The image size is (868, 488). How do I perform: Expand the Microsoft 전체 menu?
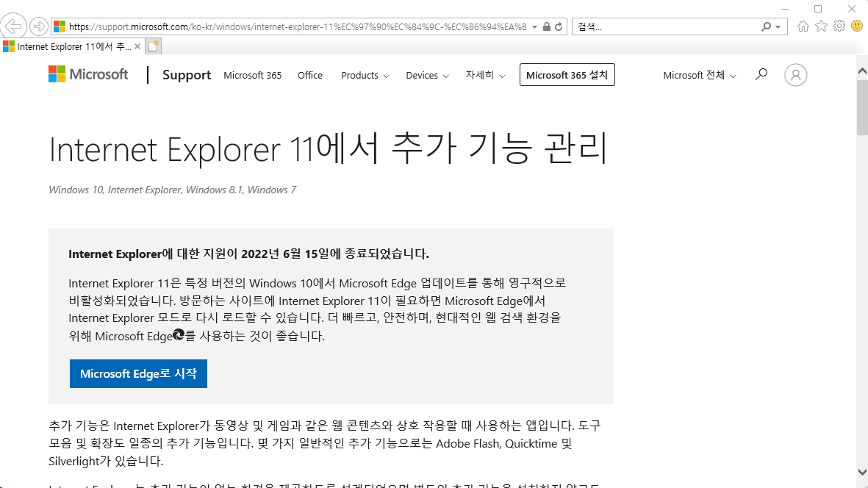click(x=700, y=75)
